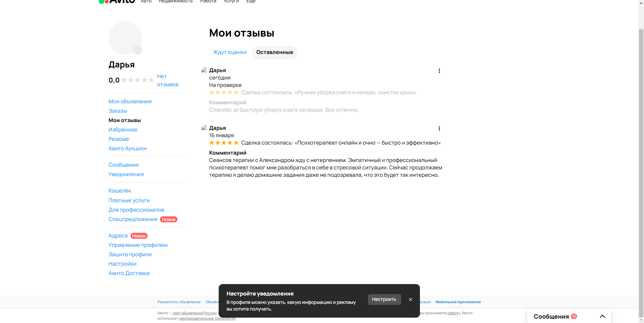Expand the Сообщения chat panel chevron

(602, 316)
